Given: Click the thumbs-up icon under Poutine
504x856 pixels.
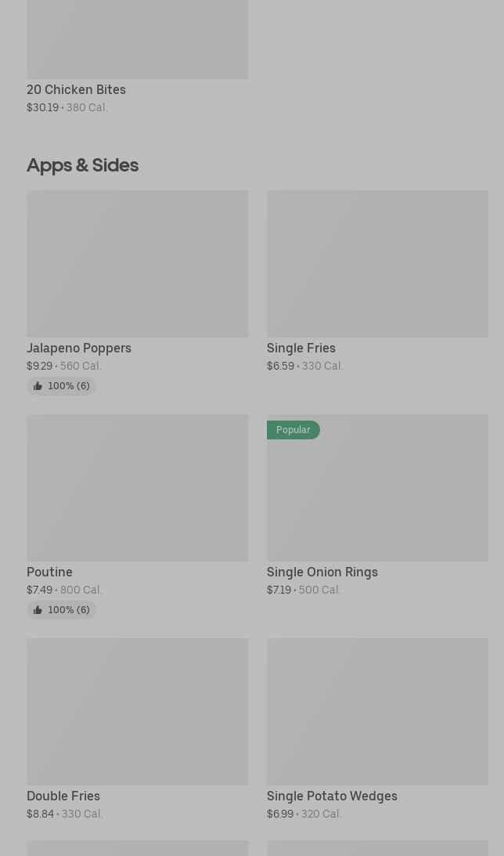Looking at the screenshot, I should click(38, 610).
